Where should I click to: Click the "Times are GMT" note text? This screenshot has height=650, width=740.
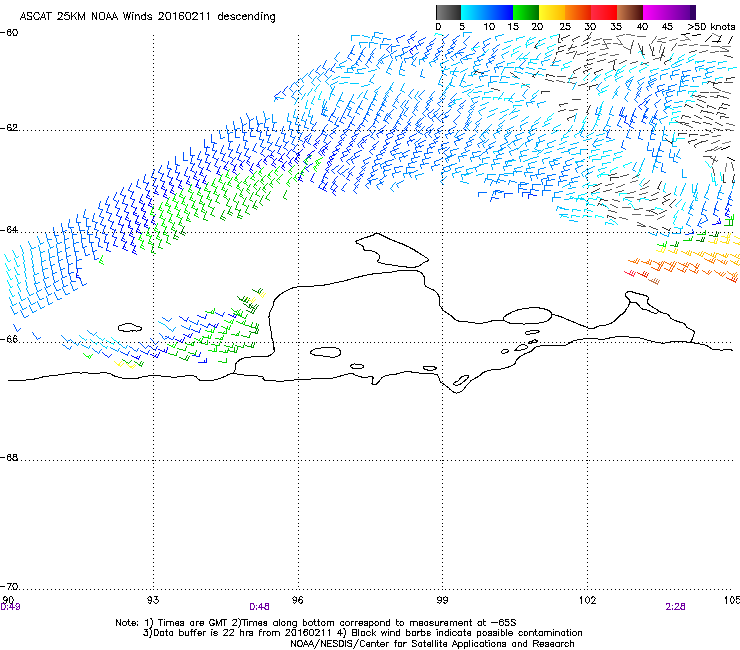191,623
